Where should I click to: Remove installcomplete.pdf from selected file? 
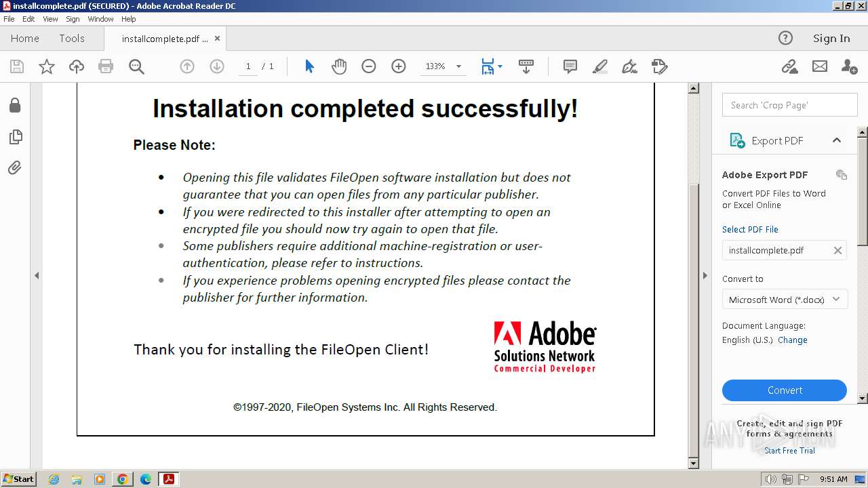coord(837,251)
